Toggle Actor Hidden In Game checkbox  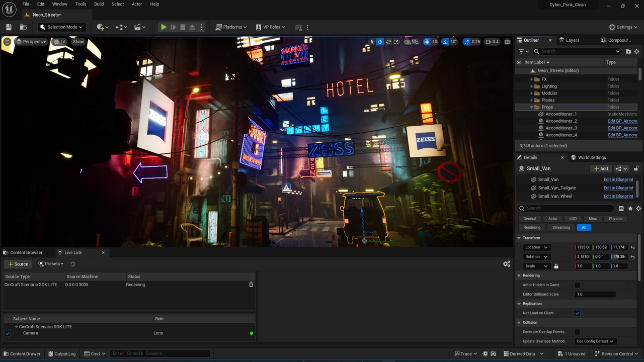(x=577, y=285)
